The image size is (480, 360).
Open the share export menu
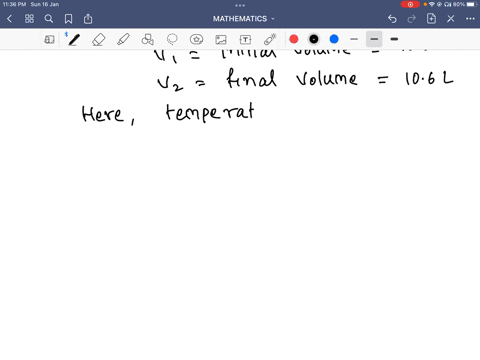pos(88,19)
